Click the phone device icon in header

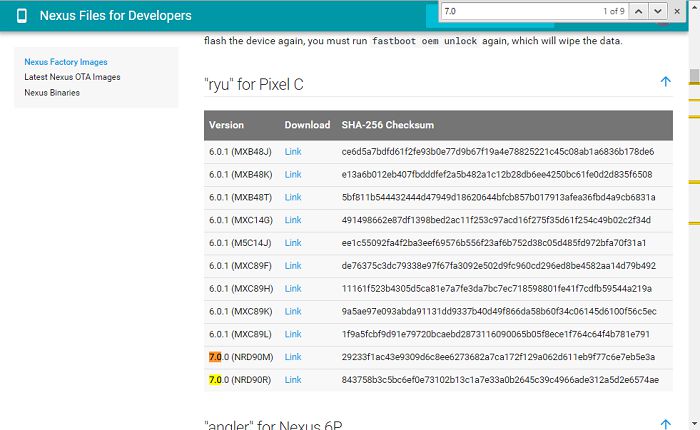(18, 17)
